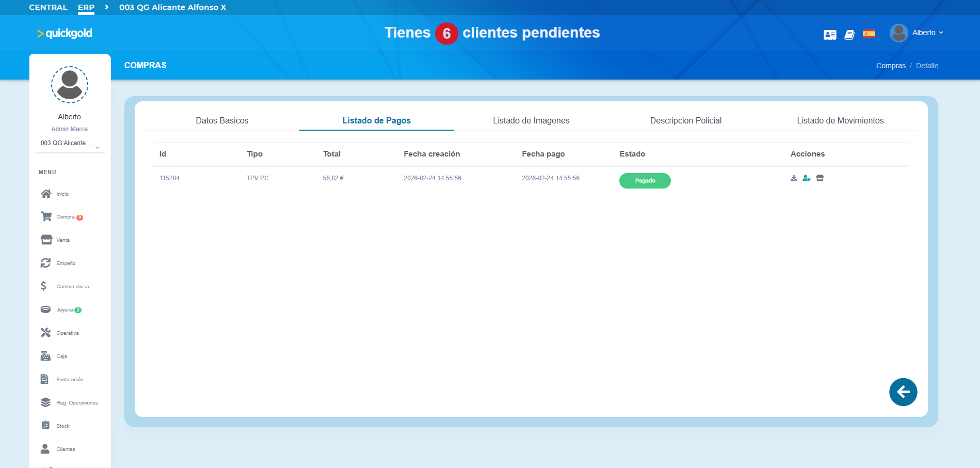Go to Joyeria in the sidebar
Viewport: 980px width, 468px height.
(65, 310)
